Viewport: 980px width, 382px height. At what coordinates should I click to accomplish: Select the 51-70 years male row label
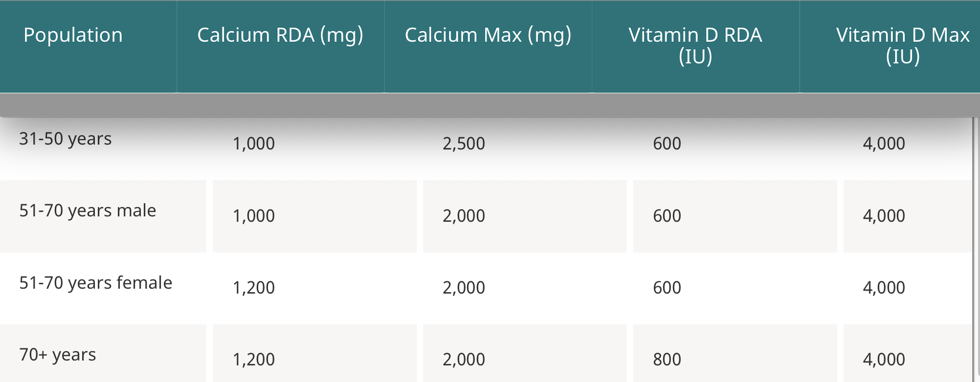coord(88,211)
